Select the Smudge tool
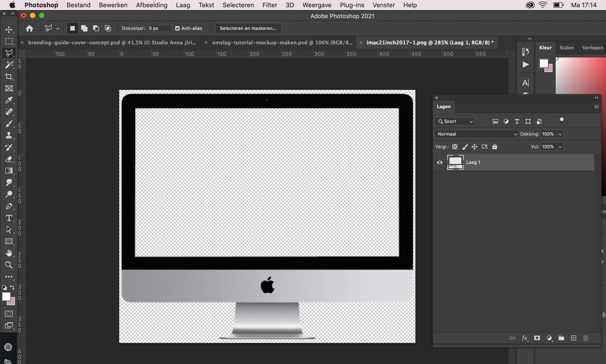The height and width of the screenshot is (364, 606). (x=9, y=183)
